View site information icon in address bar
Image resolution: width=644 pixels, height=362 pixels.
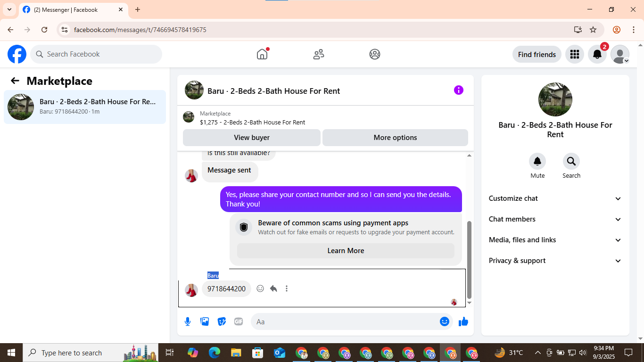65,30
